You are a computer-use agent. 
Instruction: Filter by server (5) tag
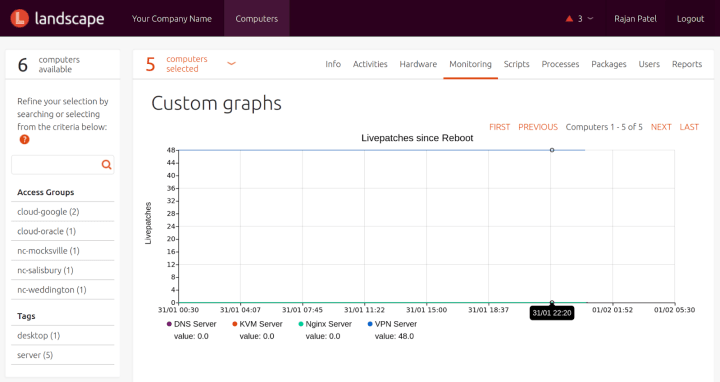35,355
